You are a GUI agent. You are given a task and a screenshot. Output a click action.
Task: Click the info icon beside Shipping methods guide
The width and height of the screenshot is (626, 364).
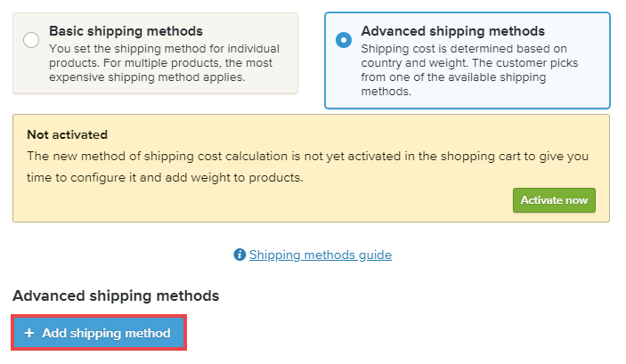coord(240,255)
